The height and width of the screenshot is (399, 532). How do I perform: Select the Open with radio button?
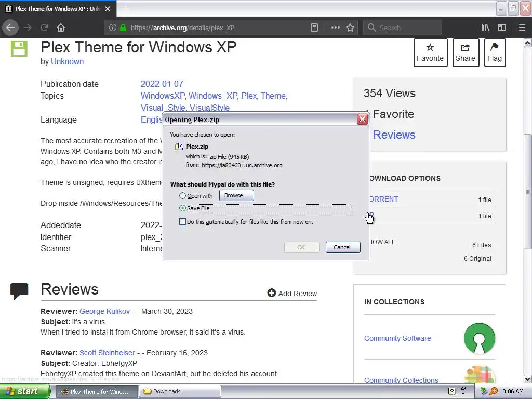click(182, 196)
